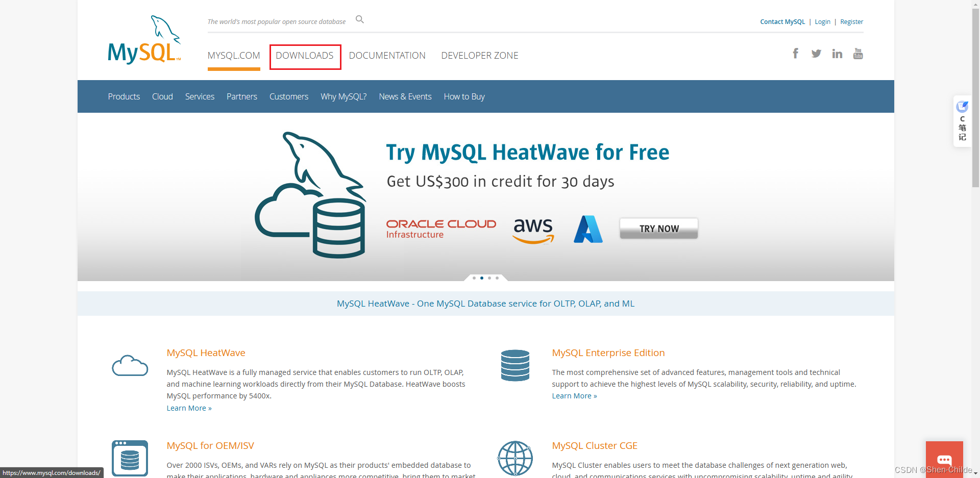Click the MySQL HeatWave cloud icon
Screen dimensions: 980x478
pos(130,366)
